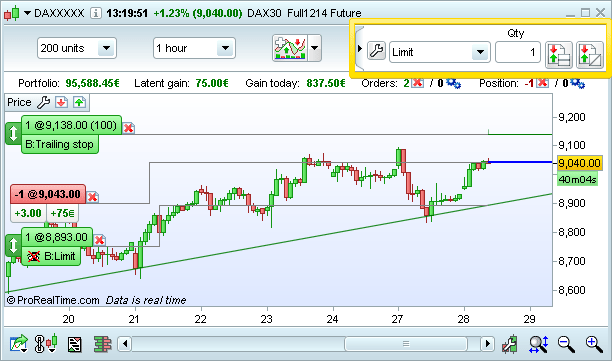
Task: Click the zoom with arrows magnifier icon
Action: (x=539, y=344)
